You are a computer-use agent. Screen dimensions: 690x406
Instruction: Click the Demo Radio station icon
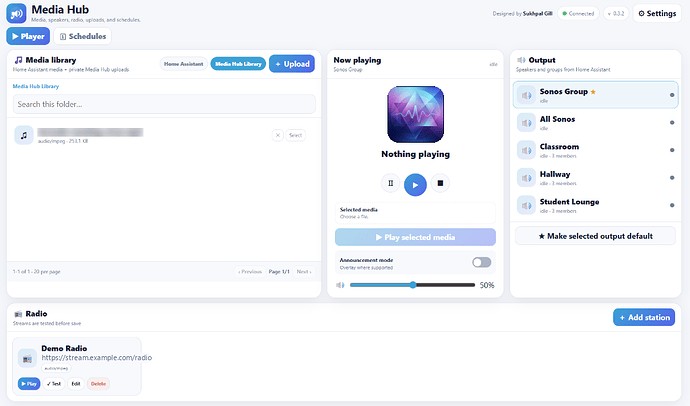27,358
